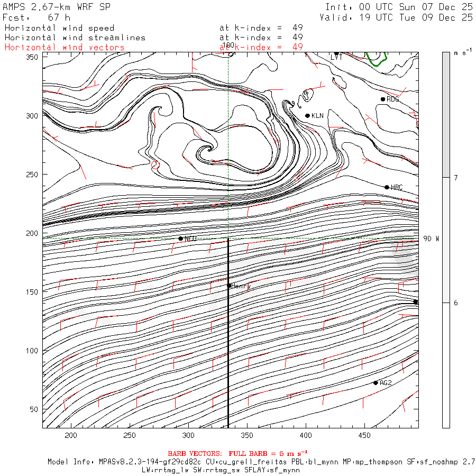
Task: Click the x-axis tick label '350'
Action: pos(247,435)
